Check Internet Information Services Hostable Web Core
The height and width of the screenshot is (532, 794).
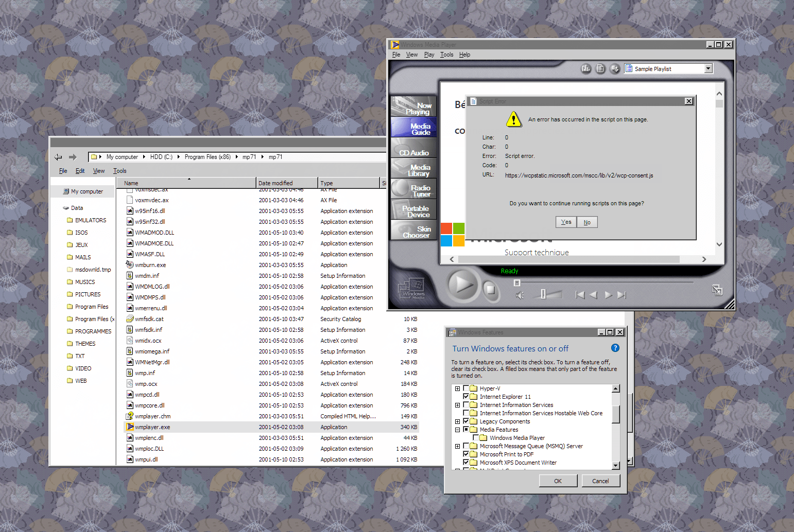466,413
